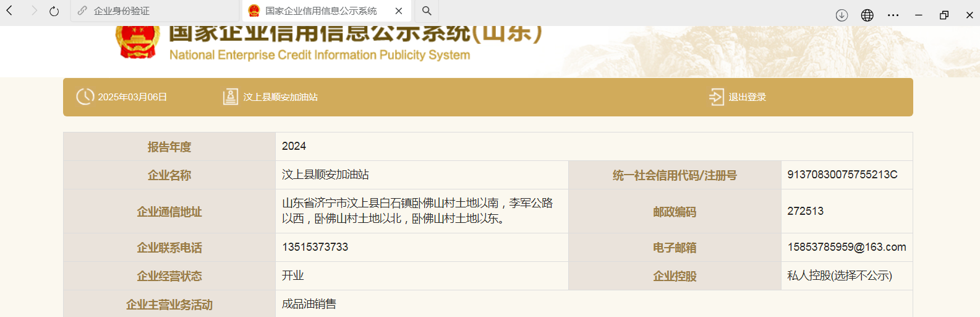Go forward using the browser forward arrow
Viewport: 980px width, 317px height.
tap(34, 11)
